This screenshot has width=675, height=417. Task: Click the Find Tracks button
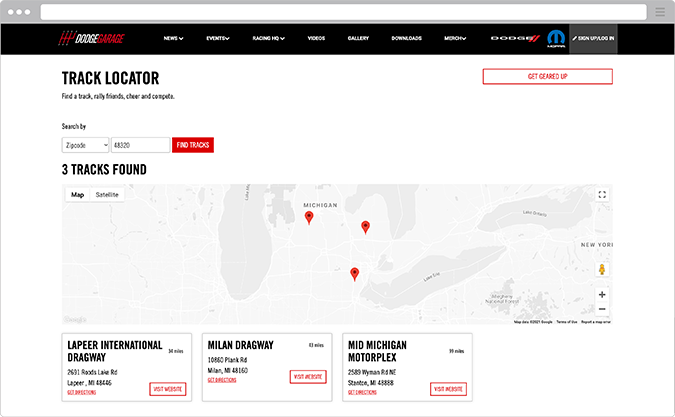(193, 145)
